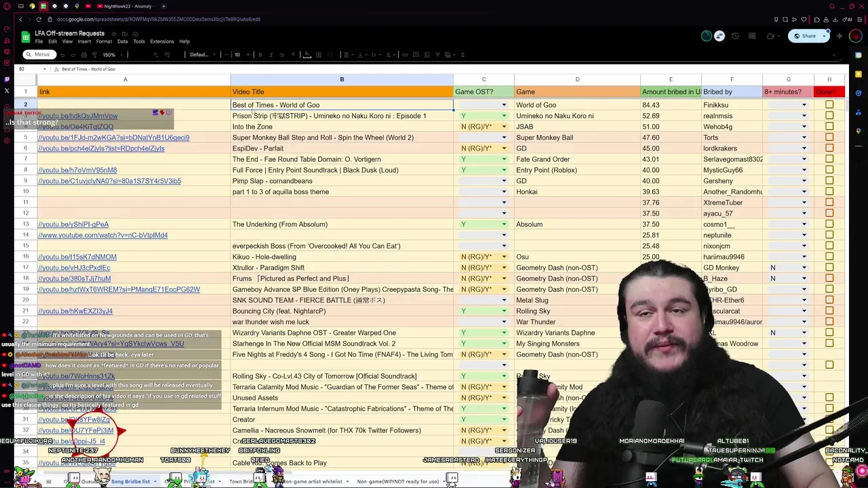
Task: Open the name box B2 dropdown
Action: (x=45, y=69)
